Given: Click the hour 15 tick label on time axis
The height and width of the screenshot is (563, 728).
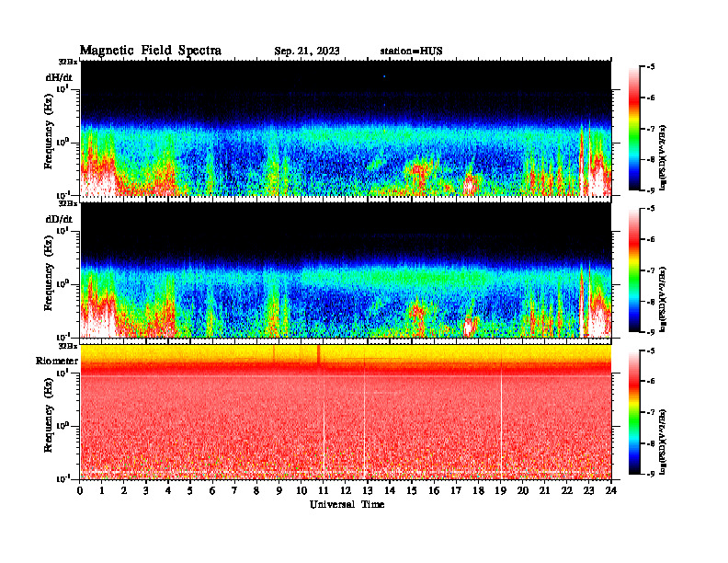Looking at the screenshot, I should (412, 490).
